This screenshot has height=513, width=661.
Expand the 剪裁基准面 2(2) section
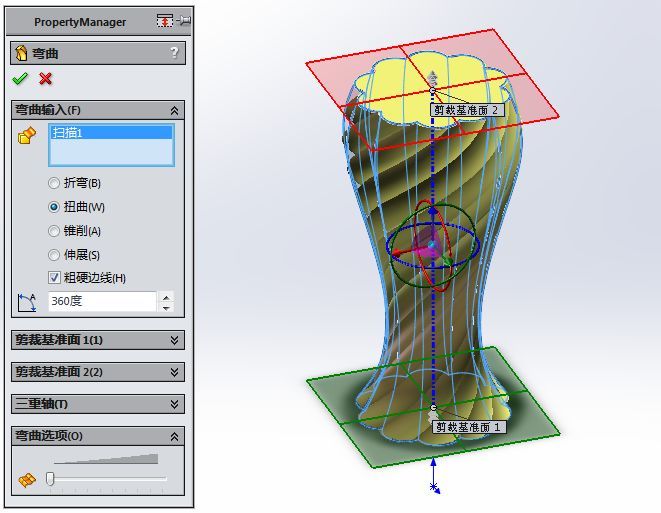pos(174,372)
